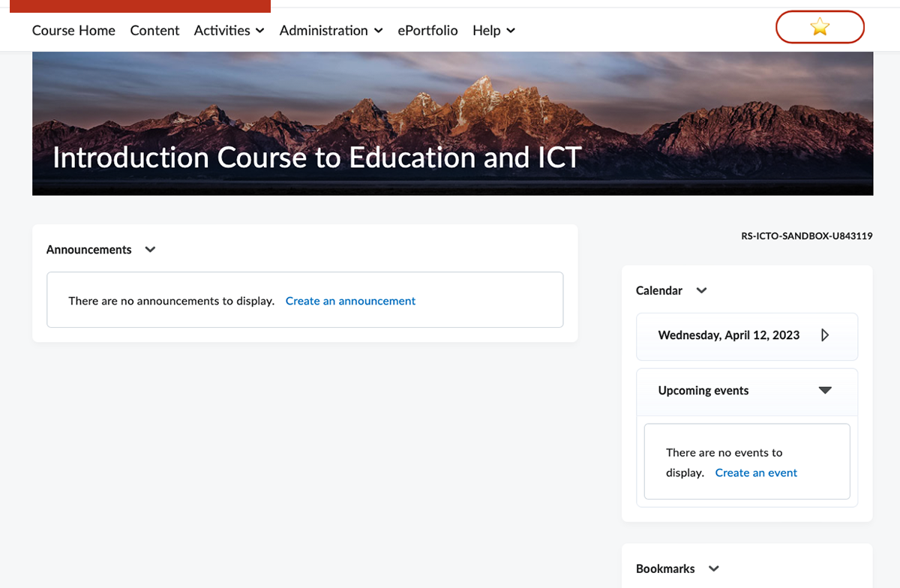Image resolution: width=900 pixels, height=588 pixels.
Task: Click the Create an event link
Action: pyautogui.click(x=756, y=472)
